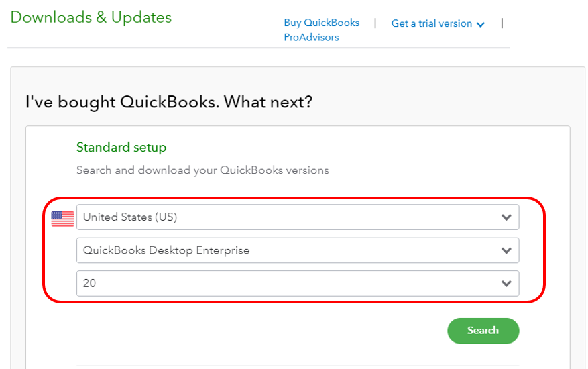Click the Standard setup heading
Viewport: 588px width, 369px height.
tap(121, 147)
